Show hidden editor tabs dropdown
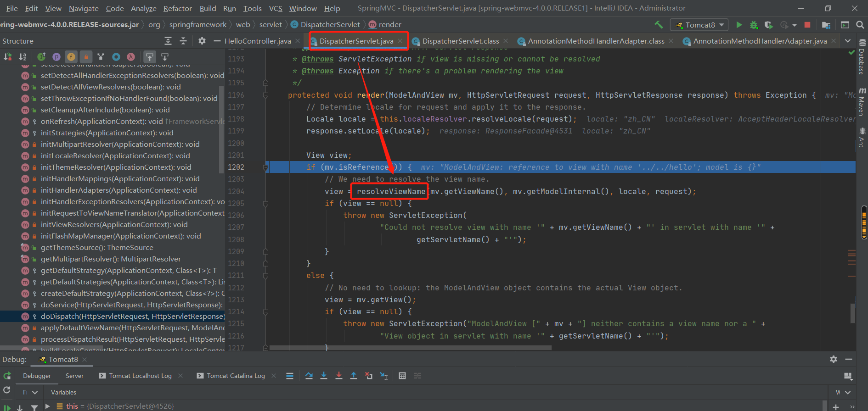 pos(848,41)
